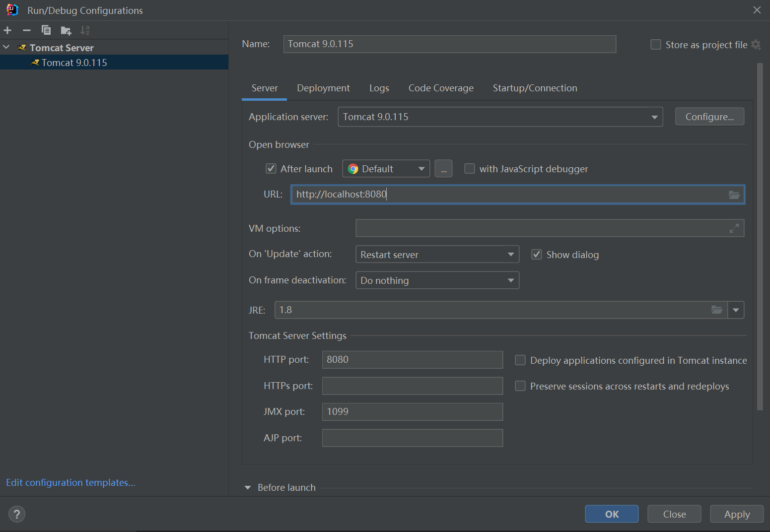The height and width of the screenshot is (532, 770).
Task: Copy the configuration using the duplicate icon
Action: click(46, 30)
